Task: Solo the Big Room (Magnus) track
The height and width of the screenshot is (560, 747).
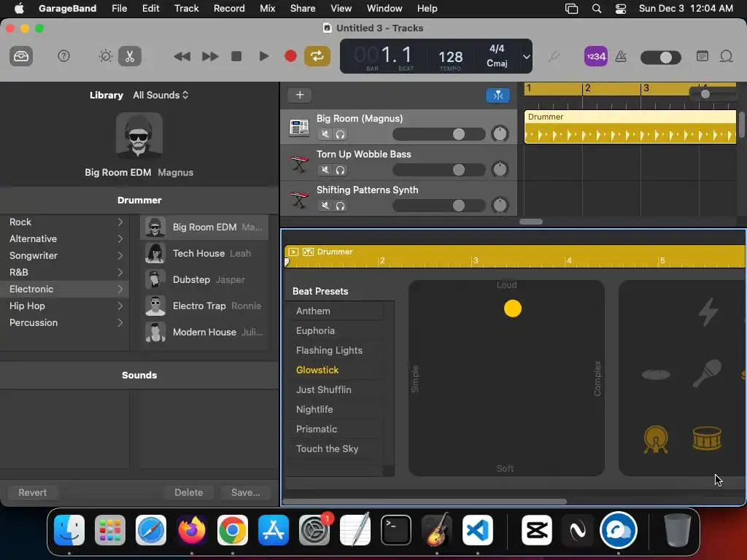Action: click(340, 134)
